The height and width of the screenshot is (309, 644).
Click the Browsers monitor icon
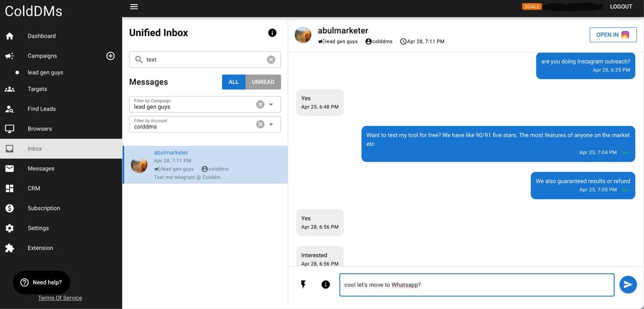10,129
